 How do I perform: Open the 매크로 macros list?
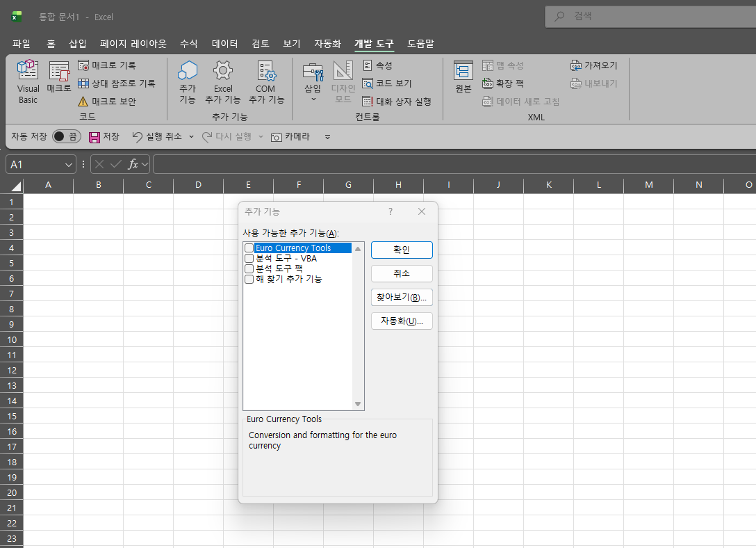coord(59,77)
